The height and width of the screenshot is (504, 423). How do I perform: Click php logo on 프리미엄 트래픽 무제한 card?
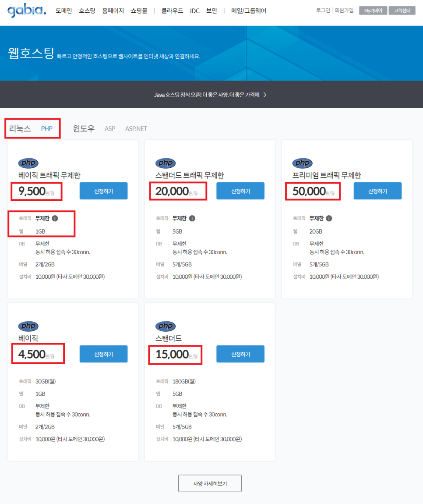302,163
